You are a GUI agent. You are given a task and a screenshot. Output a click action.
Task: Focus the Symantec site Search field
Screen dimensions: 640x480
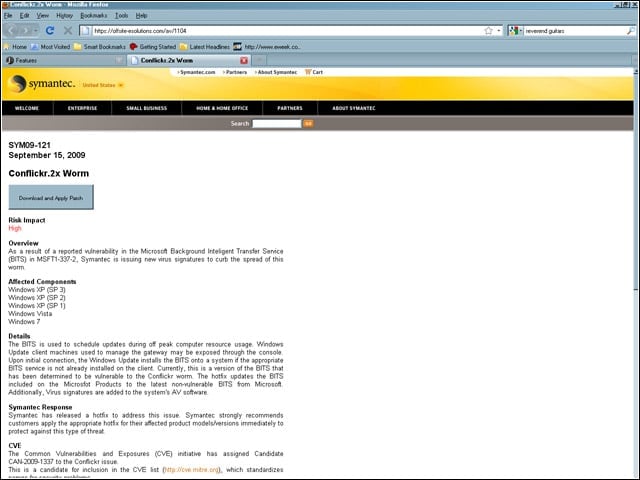pos(277,124)
